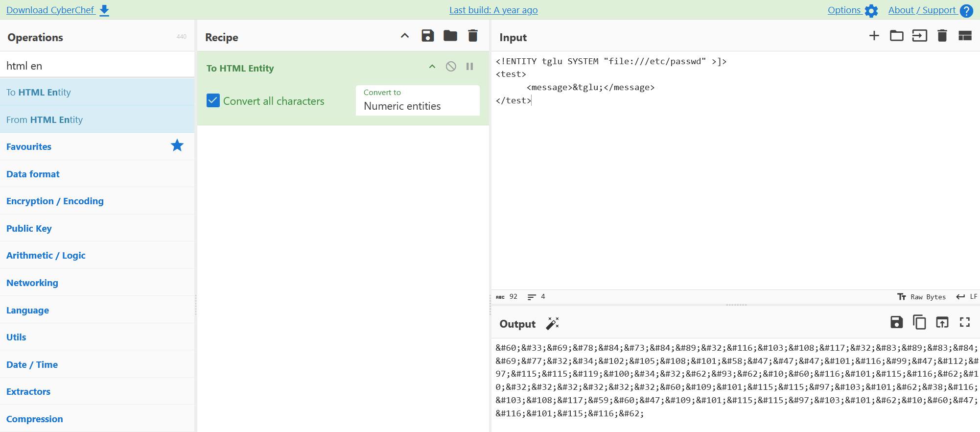
Task: Select From HTML Entity operation from results
Action: click(x=97, y=120)
